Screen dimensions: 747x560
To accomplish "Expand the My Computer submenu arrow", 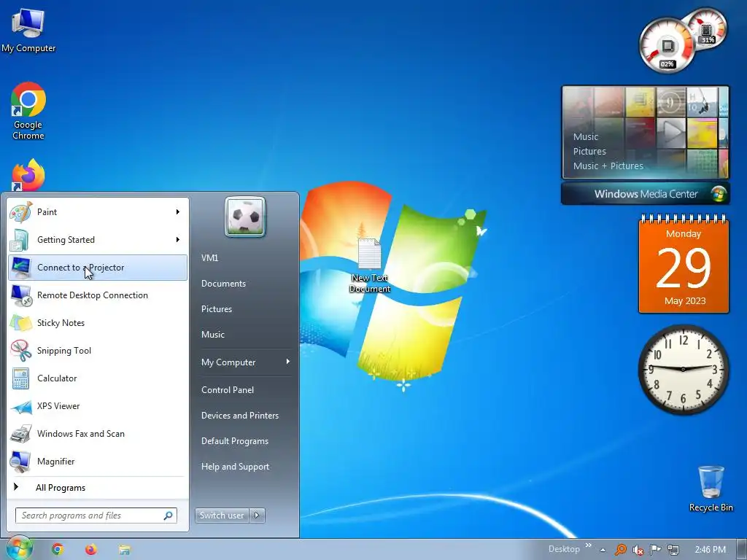I will (287, 362).
